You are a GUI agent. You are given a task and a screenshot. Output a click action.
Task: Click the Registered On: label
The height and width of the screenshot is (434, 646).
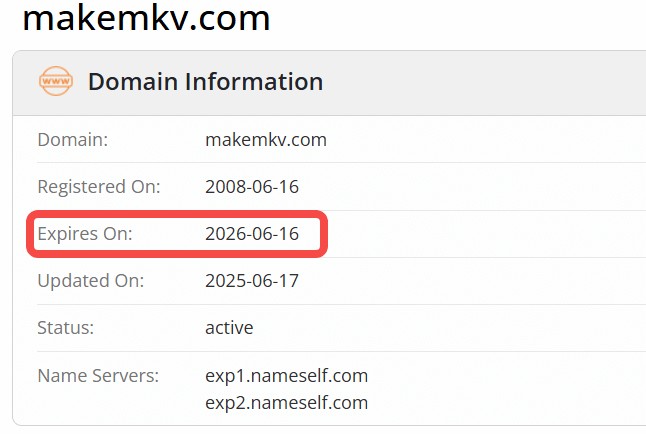coord(99,187)
